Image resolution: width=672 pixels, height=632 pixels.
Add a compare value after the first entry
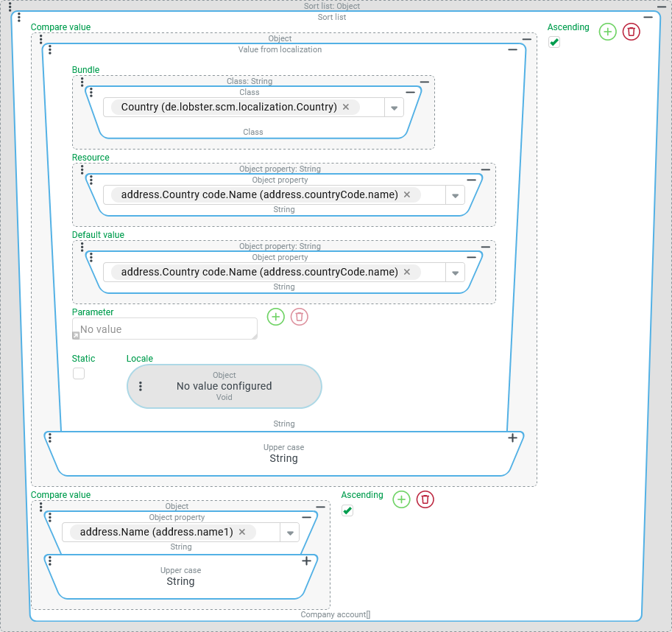[x=607, y=32]
